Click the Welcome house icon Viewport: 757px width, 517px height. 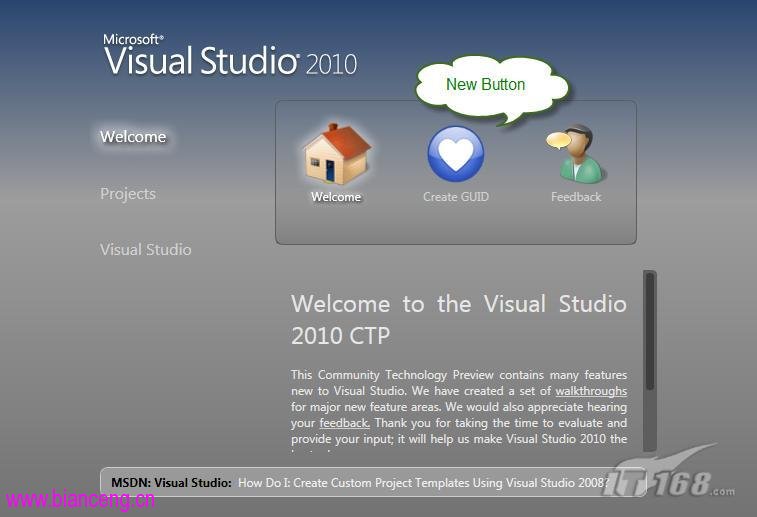pyautogui.click(x=337, y=155)
